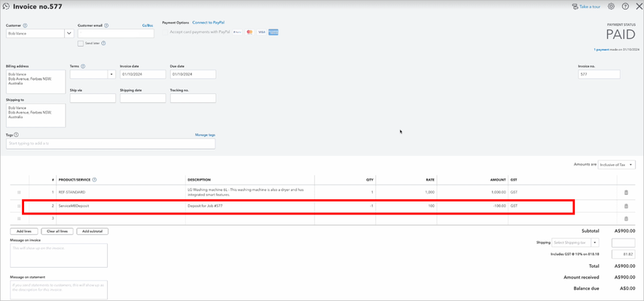The height and width of the screenshot is (301, 644).
Task: Click the Tracking no. input field
Action: click(193, 99)
